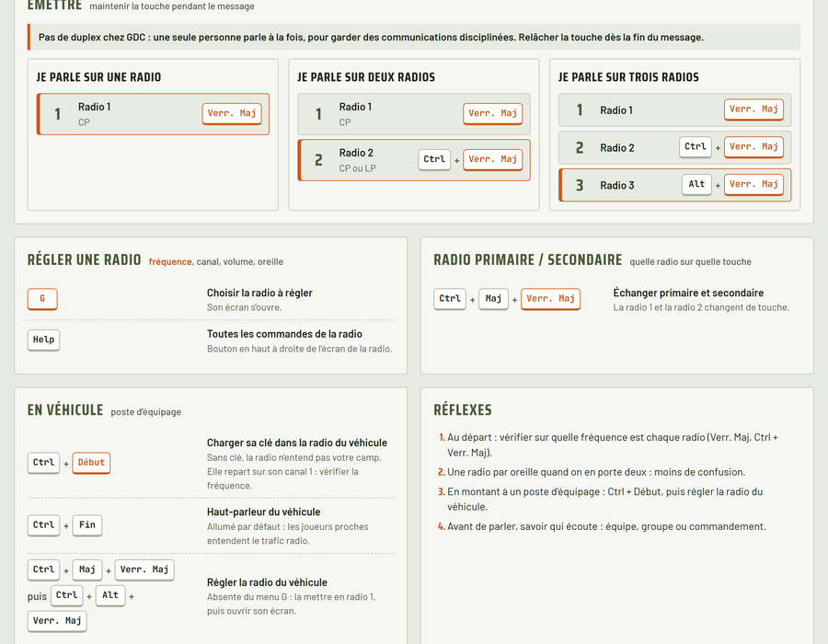Click Verr. Maj in the single-radio card

[x=232, y=113]
